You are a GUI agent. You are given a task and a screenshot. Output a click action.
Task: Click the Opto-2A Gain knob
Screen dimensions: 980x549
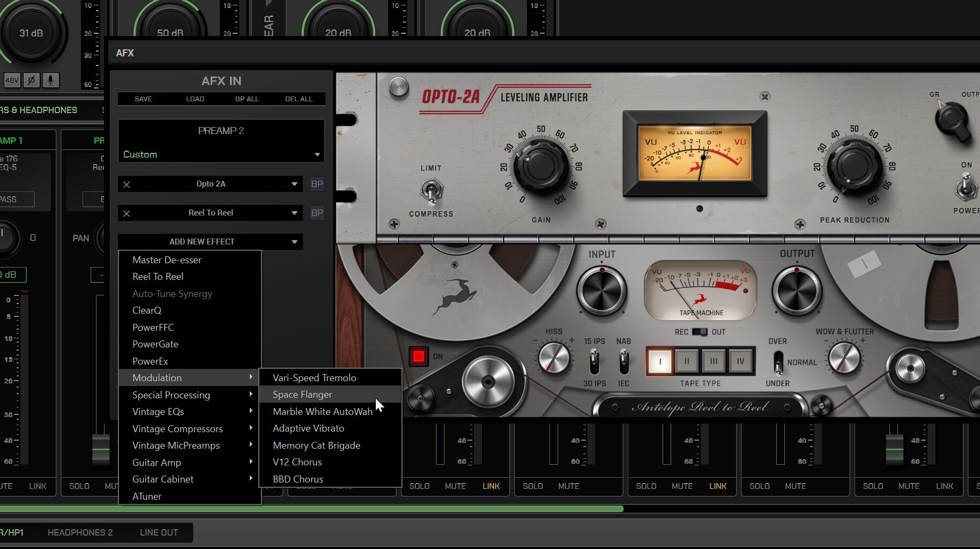(540, 167)
